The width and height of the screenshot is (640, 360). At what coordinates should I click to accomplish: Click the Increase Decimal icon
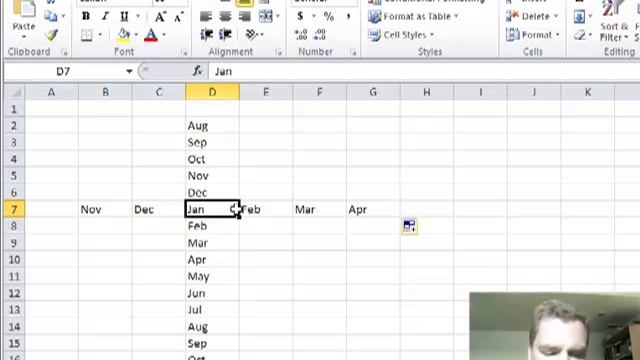[301, 35]
